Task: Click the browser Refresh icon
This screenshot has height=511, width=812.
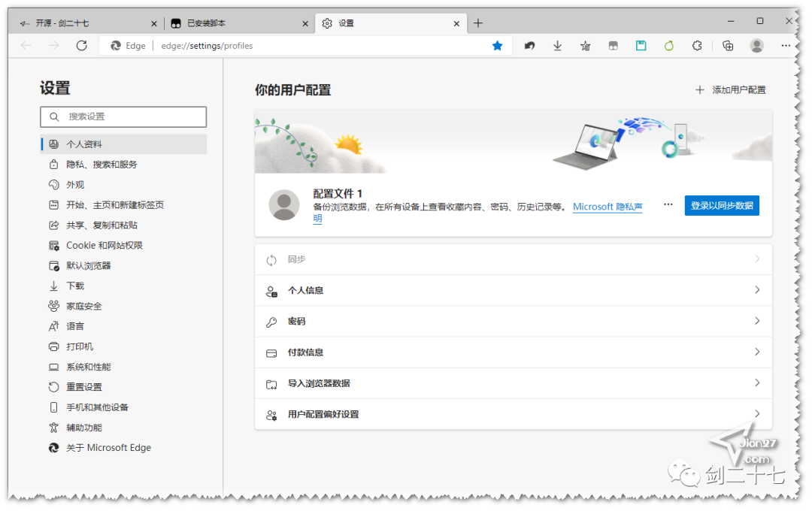Action: (82, 46)
